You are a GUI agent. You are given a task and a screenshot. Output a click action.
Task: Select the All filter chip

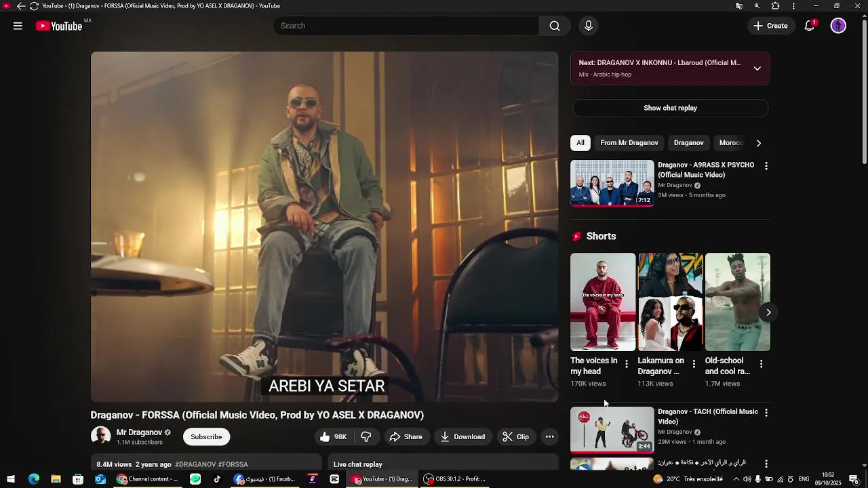[580, 143]
